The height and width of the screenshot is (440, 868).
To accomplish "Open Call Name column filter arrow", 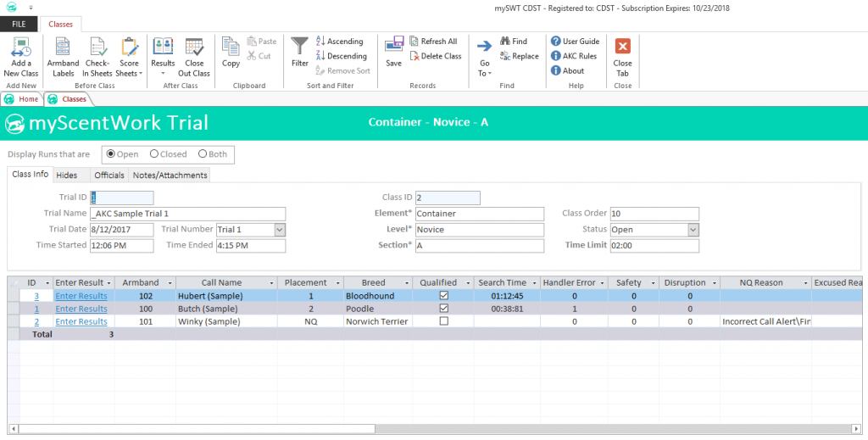I will (271, 283).
